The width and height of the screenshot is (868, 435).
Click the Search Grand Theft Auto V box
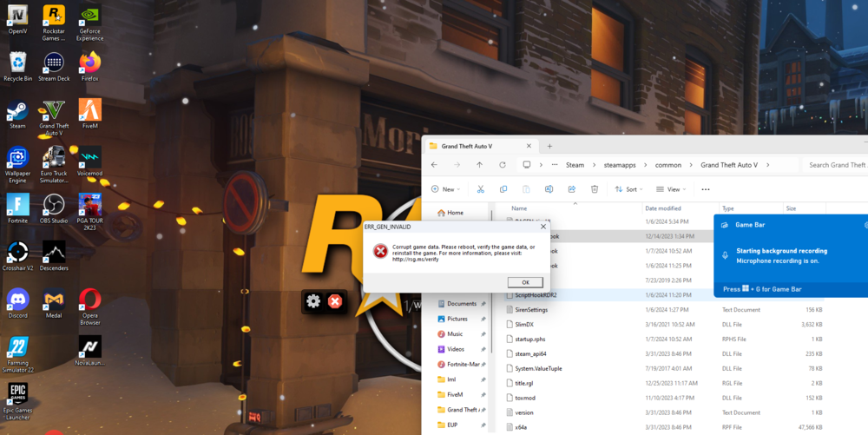(x=835, y=165)
